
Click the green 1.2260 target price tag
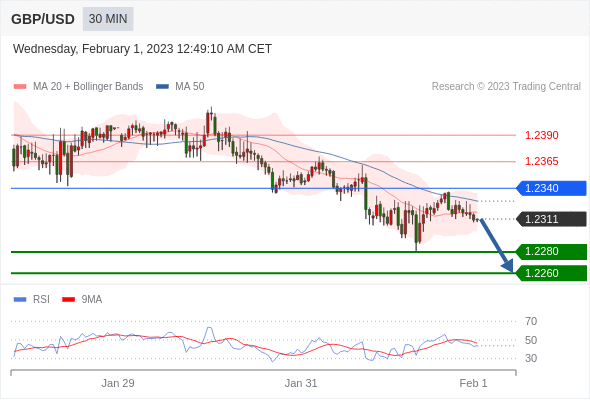tap(551, 273)
